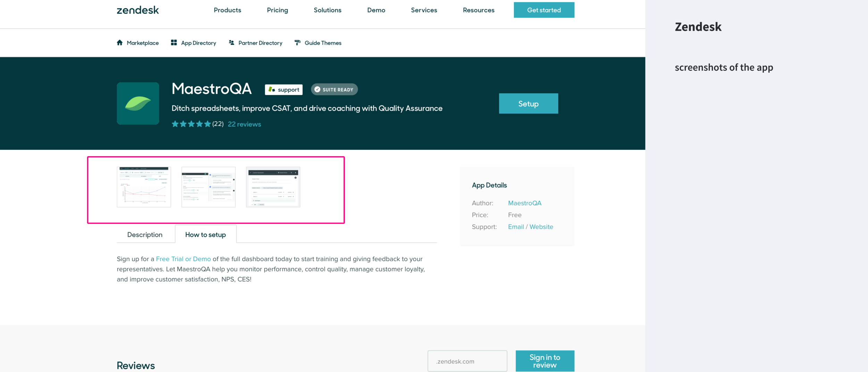Open the third dark-header screenshot thumbnail
This screenshot has width=868, height=372.
pos(273,187)
